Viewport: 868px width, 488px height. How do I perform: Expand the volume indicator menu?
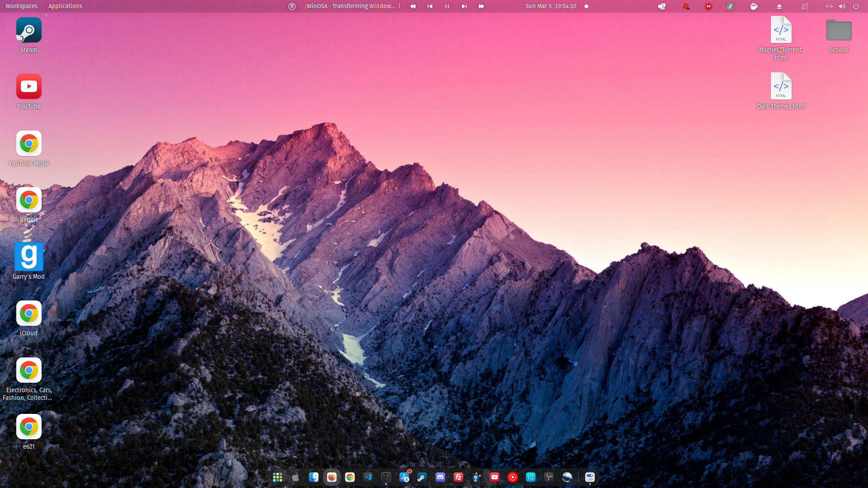click(x=842, y=6)
